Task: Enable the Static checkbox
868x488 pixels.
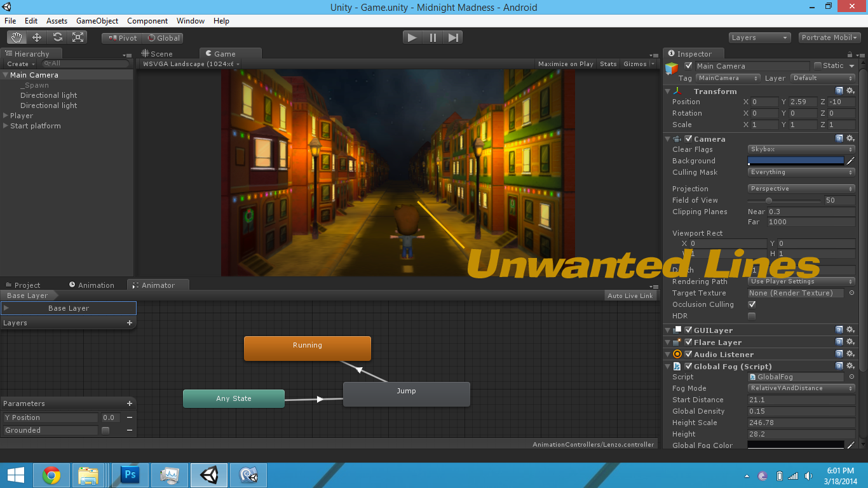Action: 818,66
